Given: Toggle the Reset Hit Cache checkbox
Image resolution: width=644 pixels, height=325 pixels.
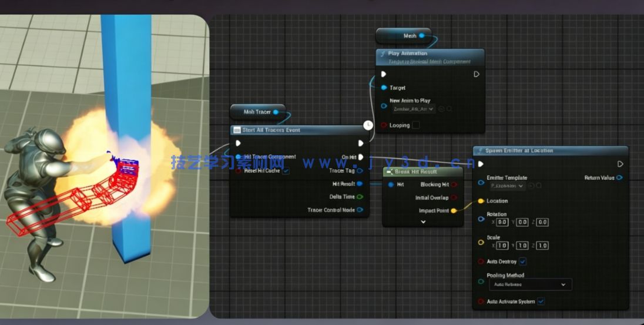Looking at the screenshot, I should [x=286, y=171].
